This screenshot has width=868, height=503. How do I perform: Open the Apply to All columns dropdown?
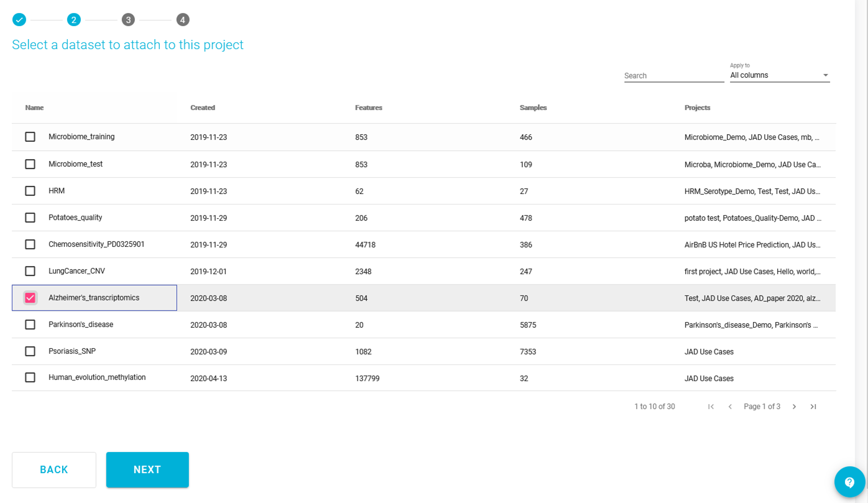(x=780, y=75)
